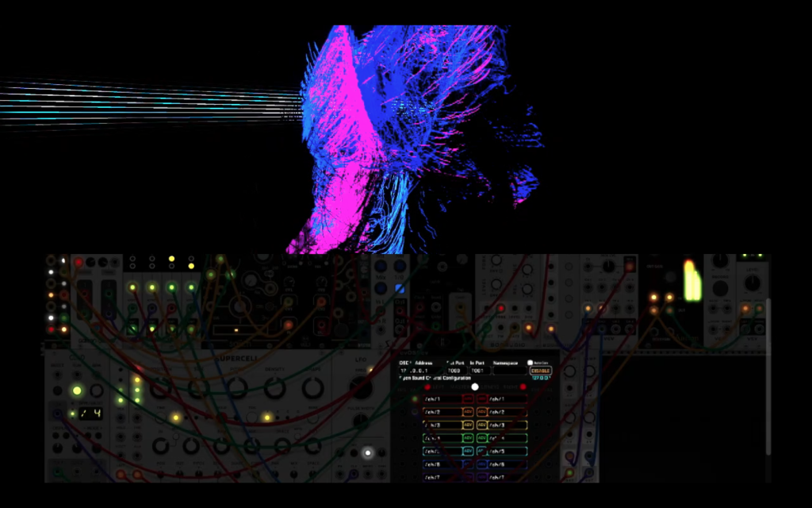
Task: Open left ADV settings for green /ch/4
Action: pos(468,438)
